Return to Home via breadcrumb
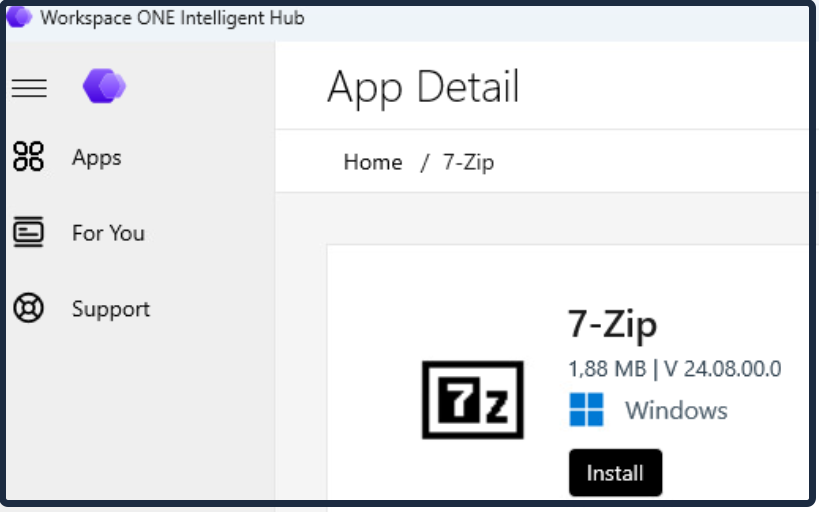Screen dimensions: 819x512 [x=373, y=162]
